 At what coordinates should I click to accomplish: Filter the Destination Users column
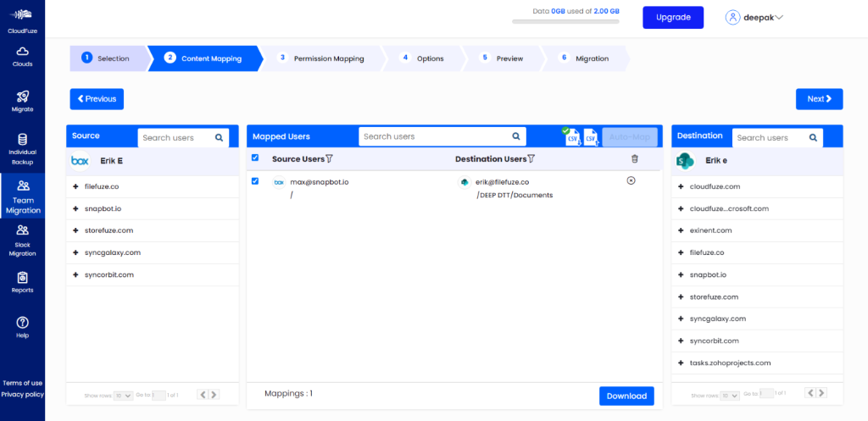(531, 159)
